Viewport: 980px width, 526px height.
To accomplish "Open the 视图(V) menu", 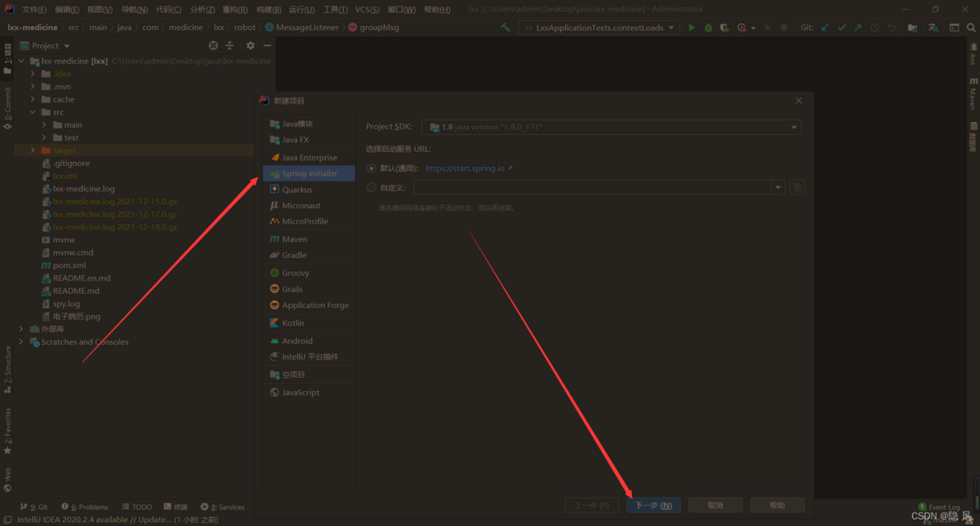I will point(100,10).
